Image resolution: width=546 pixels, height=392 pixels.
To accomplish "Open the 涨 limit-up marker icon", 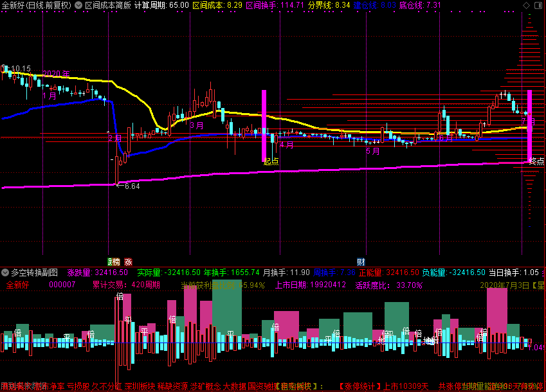I will tap(128, 262).
